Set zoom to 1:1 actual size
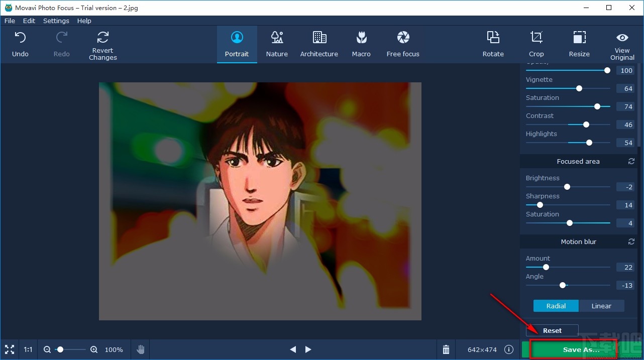Screen dimensions: 644x360 28,349
